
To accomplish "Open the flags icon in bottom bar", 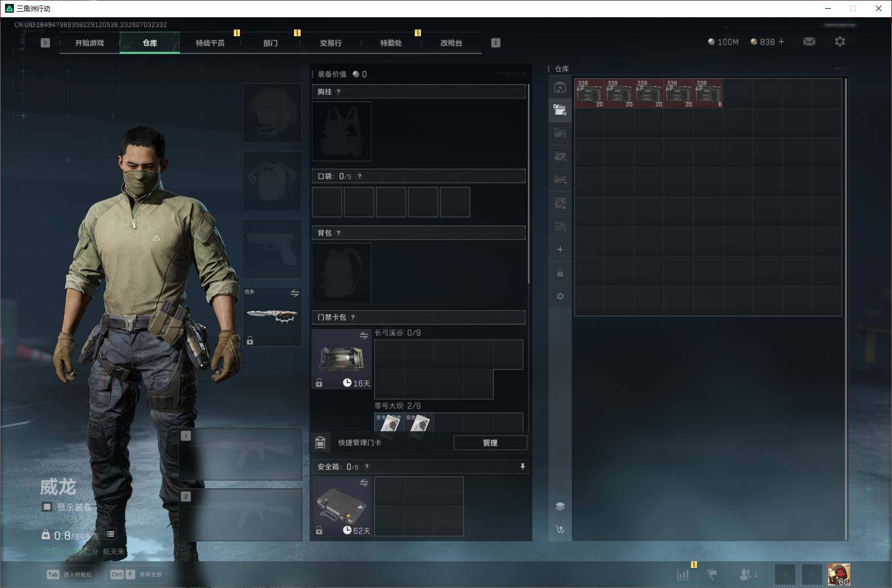I will (712, 574).
